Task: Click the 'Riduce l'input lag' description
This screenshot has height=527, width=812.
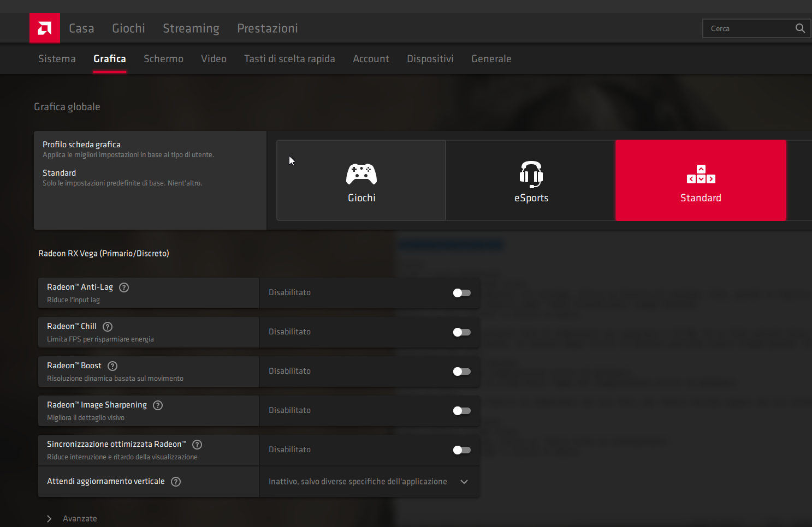Action: 74,300
